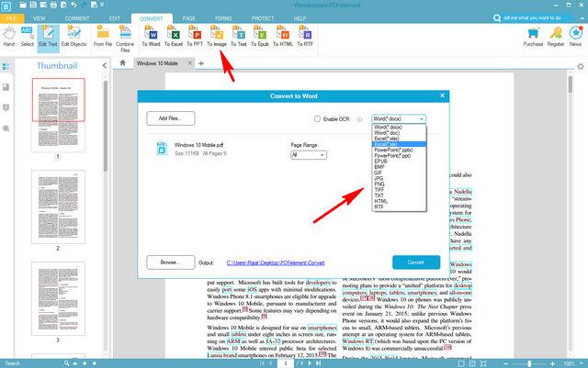Switch to the PAGE tab

[x=188, y=18]
